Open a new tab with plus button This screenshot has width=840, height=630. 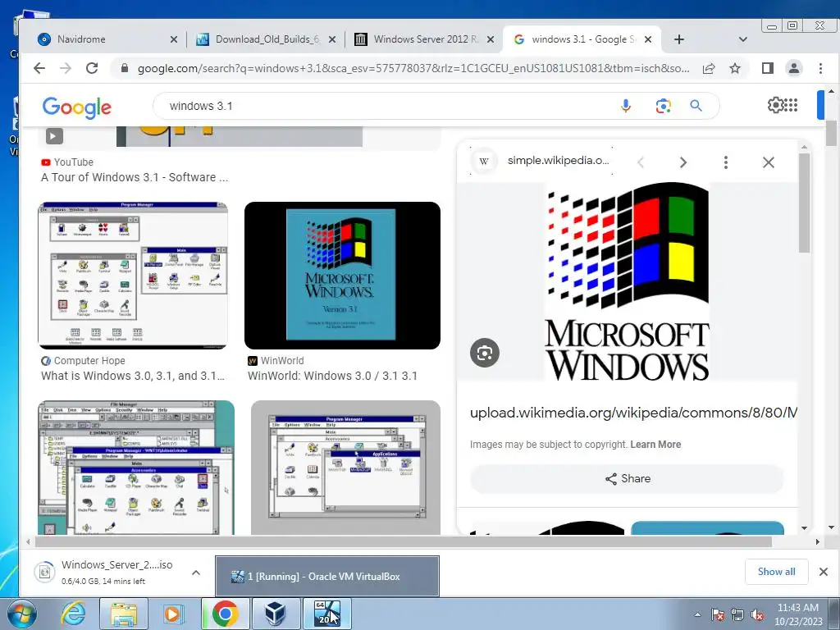[678, 39]
